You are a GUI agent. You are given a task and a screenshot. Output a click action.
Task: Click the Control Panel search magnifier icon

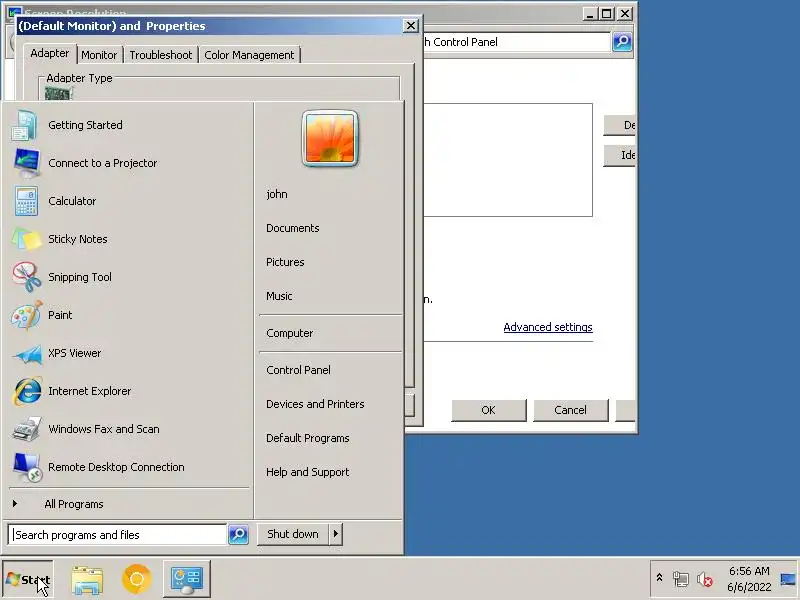pyautogui.click(x=622, y=42)
